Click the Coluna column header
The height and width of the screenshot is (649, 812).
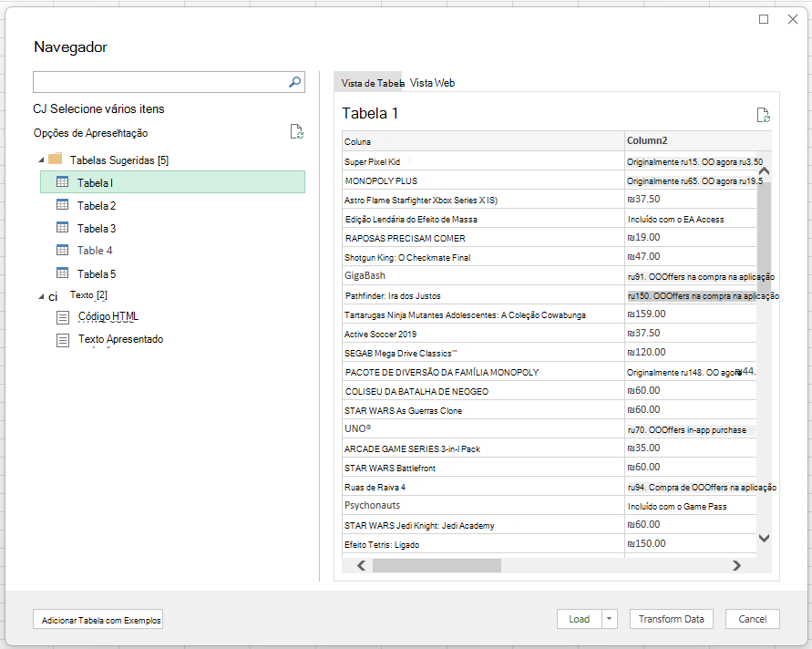[483, 141]
